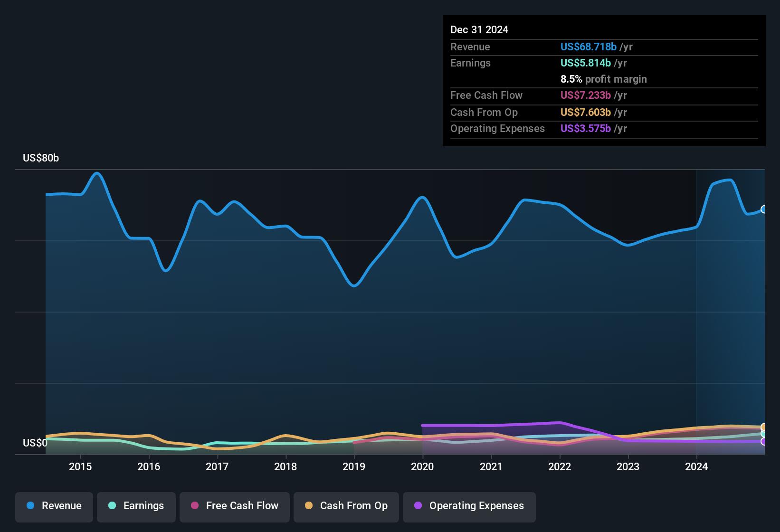Image resolution: width=780 pixels, height=532 pixels.
Task: Hide the Operating Expenses series
Action: (x=469, y=506)
